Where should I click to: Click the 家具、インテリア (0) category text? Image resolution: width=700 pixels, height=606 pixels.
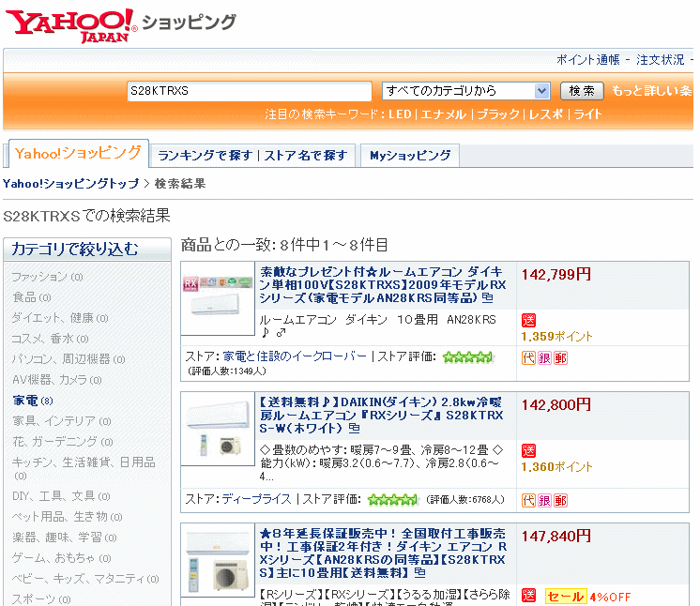click(x=62, y=421)
